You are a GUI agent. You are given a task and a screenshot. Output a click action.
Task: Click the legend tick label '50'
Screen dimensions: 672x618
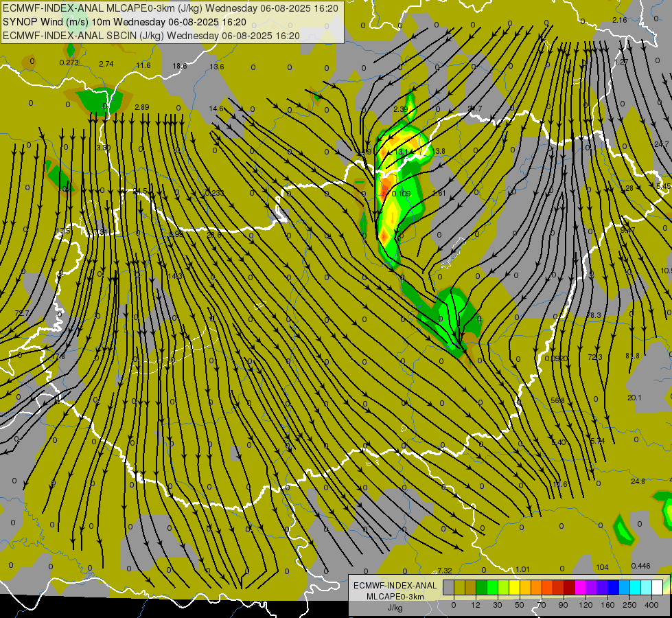click(x=520, y=605)
